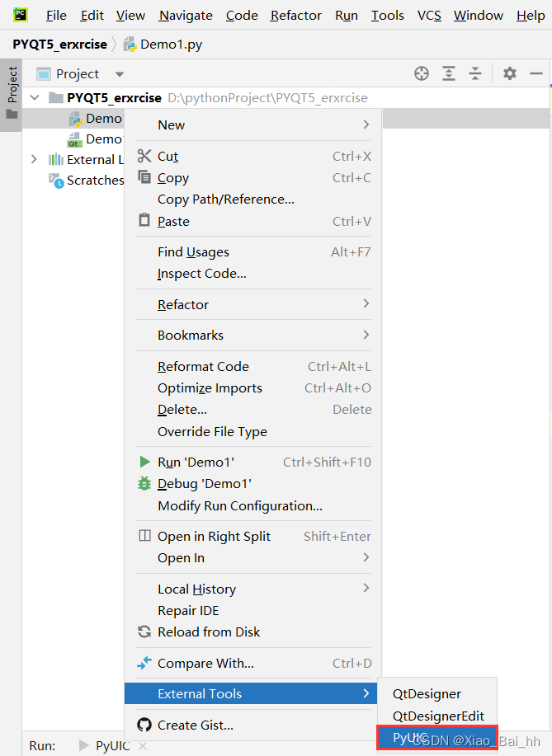Open the Help menu
Image resolution: width=552 pixels, height=756 pixels.
[x=531, y=16]
